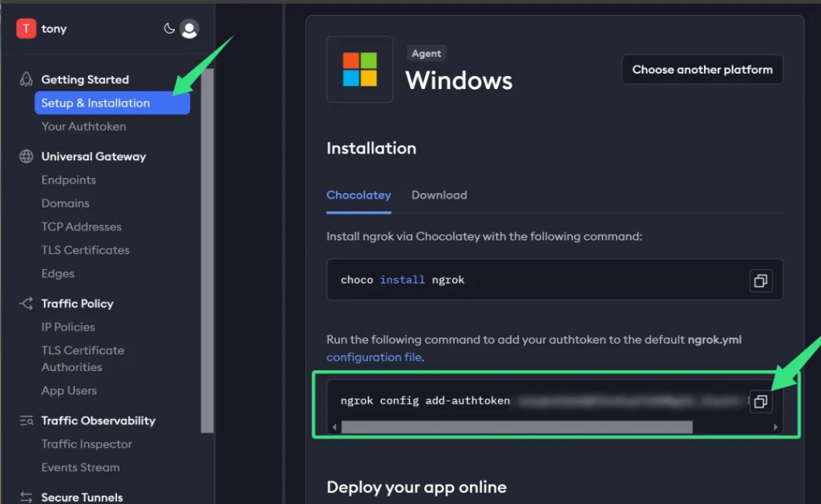Select the Getting Started heading
Viewport: 821px width, 504px height.
(x=85, y=79)
